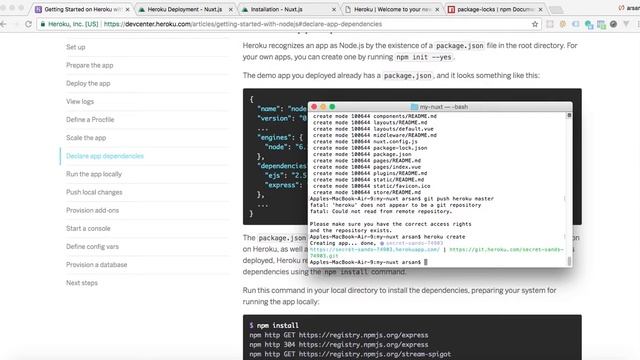Click the browser address bar URL

[x=243, y=24]
